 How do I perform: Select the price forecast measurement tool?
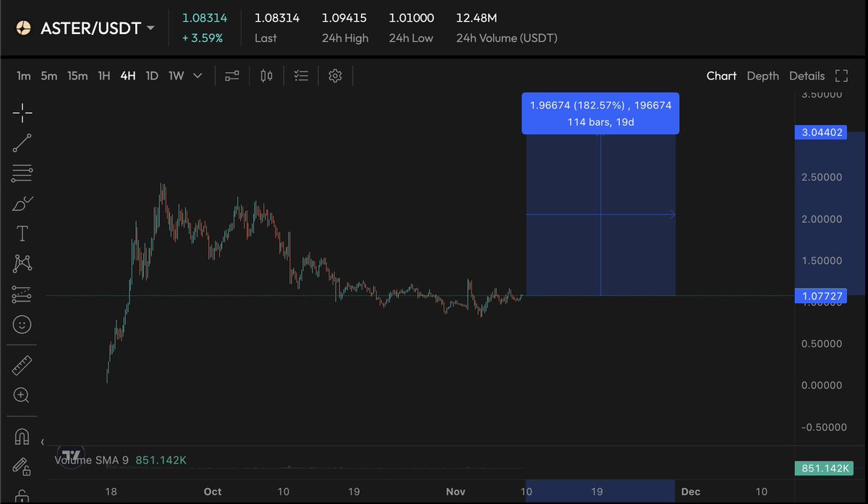coord(22,294)
